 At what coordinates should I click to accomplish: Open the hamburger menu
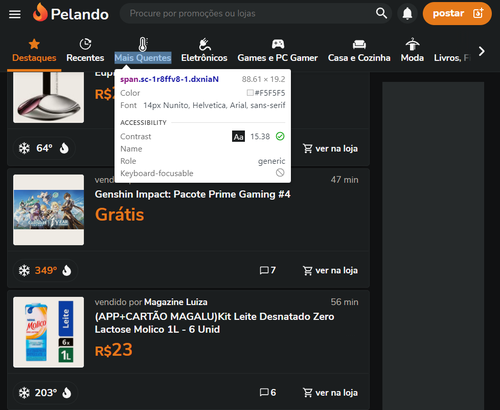(x=15, y=14)
